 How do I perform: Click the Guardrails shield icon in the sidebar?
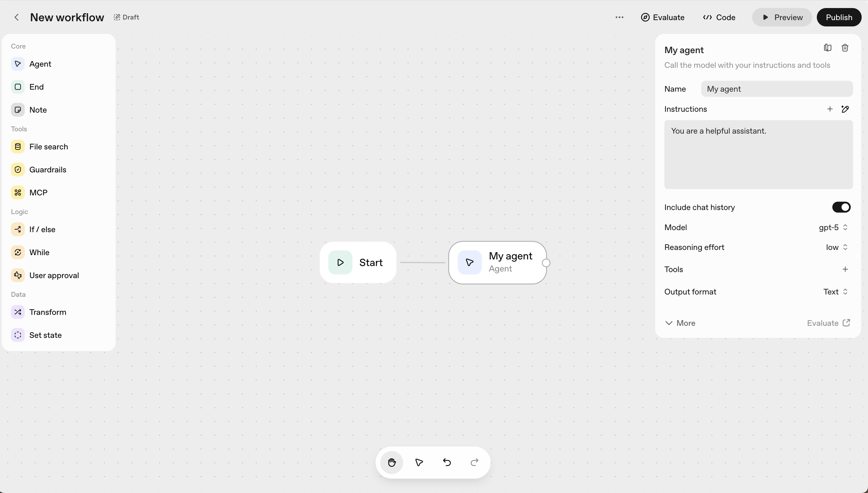click(x=18, y=170)
